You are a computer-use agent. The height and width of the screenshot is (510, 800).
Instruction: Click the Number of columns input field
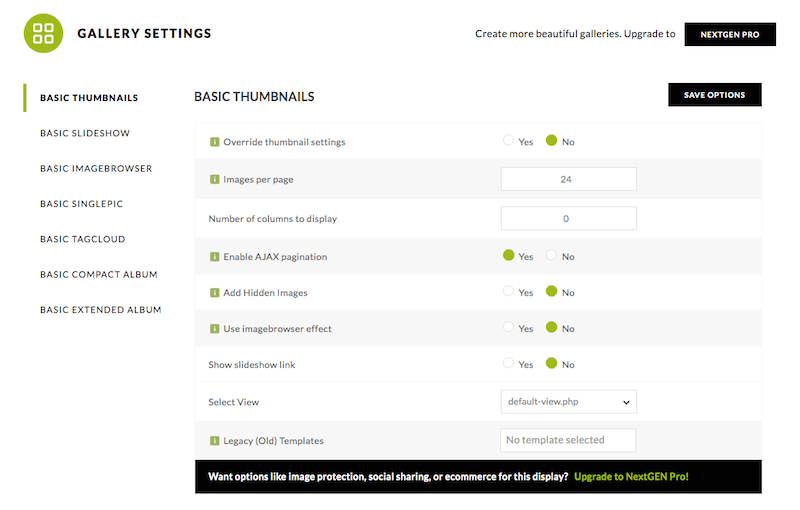568,218
